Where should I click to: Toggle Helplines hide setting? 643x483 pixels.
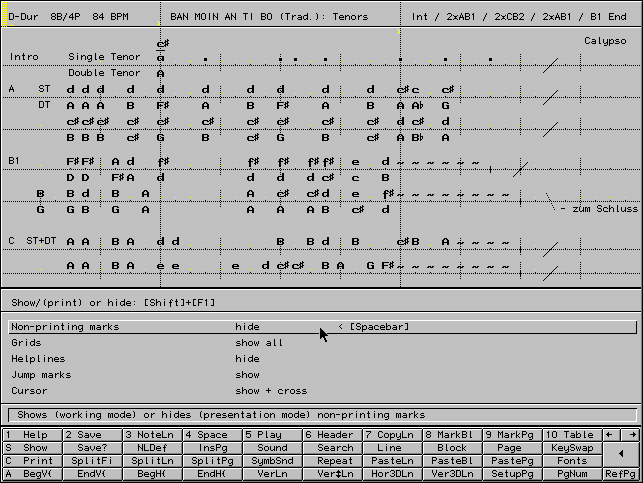click(247, 359)
